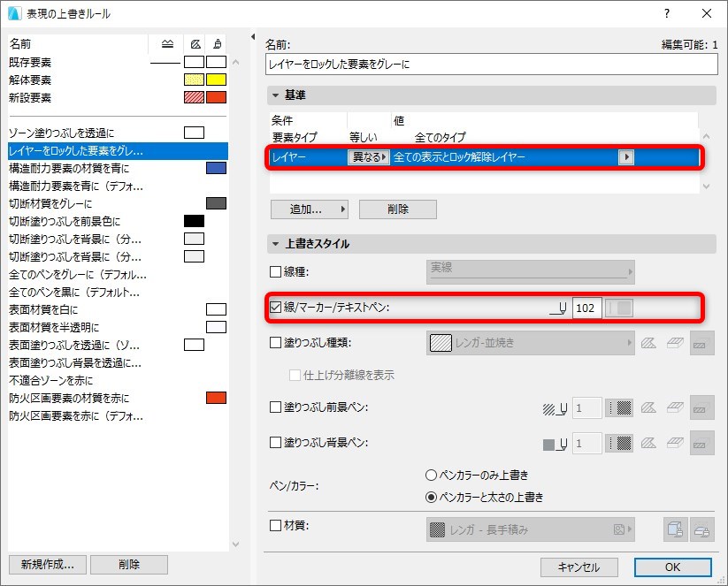Click the rule 名前 text field

(x=492, y=65)
